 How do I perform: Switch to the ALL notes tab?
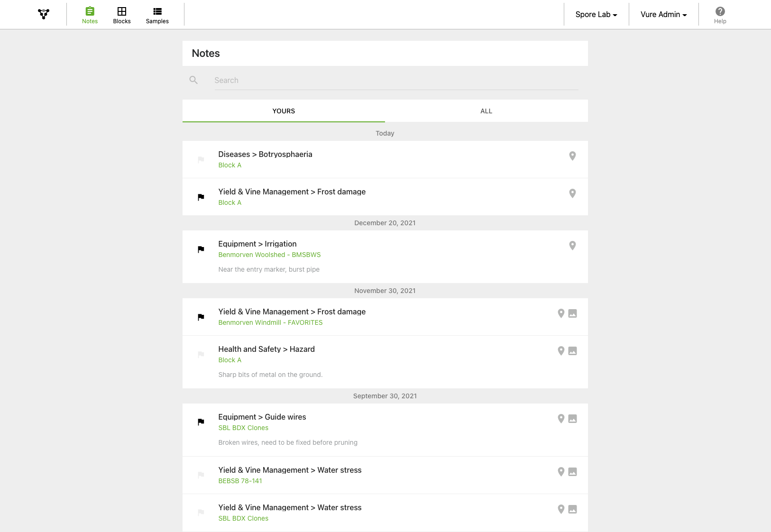coord(486,111)
